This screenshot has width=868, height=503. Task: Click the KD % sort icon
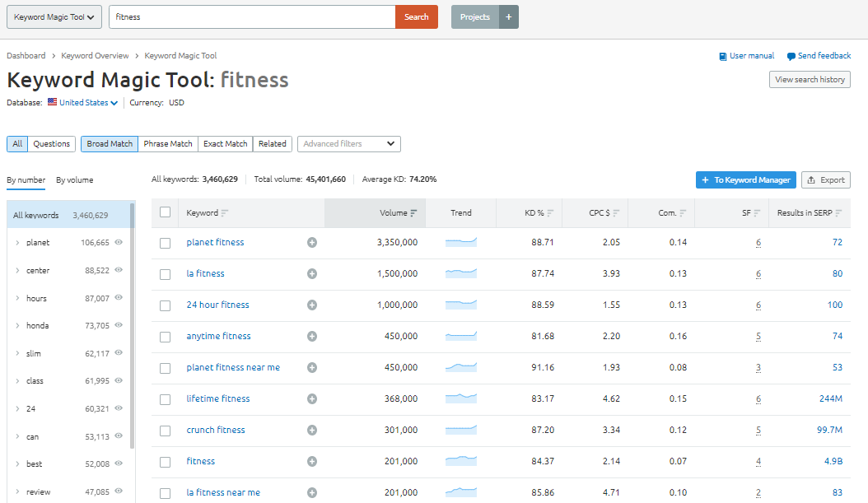tap(550, 213)
